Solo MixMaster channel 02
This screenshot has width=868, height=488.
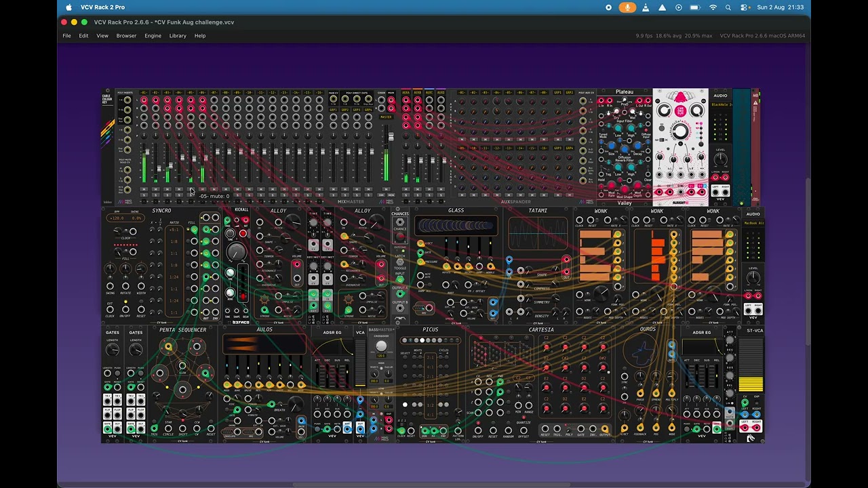156,195
